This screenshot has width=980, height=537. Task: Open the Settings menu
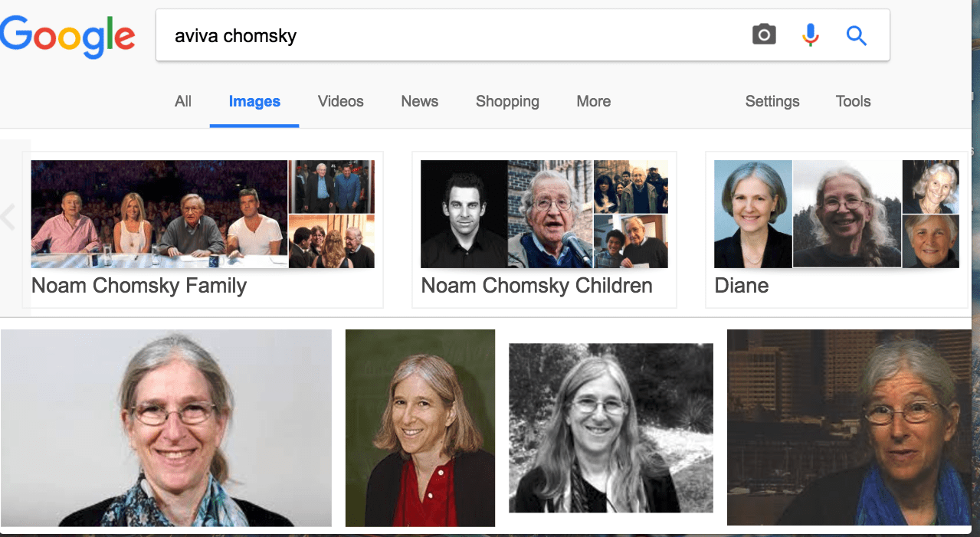click(x=772, y=101)
